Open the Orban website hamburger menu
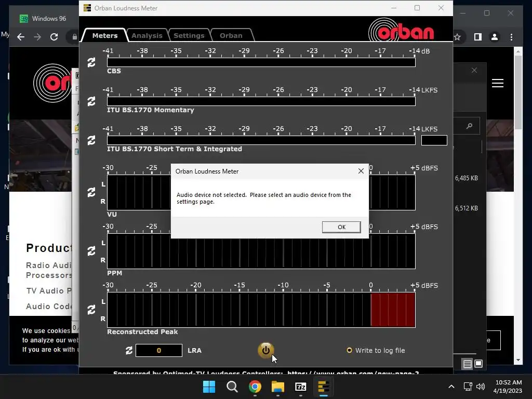532x399 pixels. (x=498, y=83)
